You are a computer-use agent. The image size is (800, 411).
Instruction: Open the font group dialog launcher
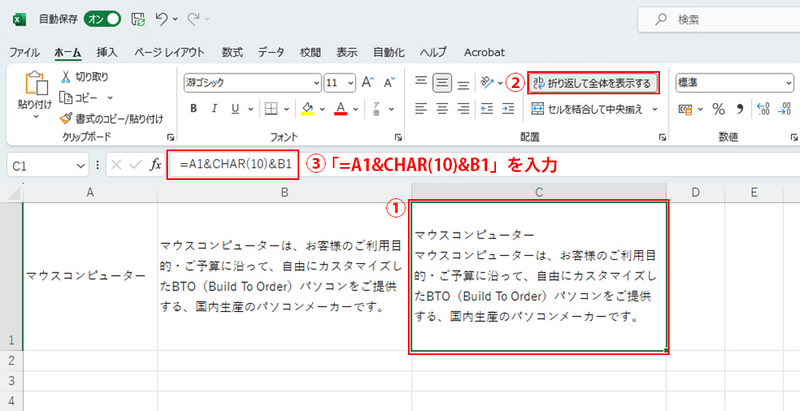tap(398, 137)
